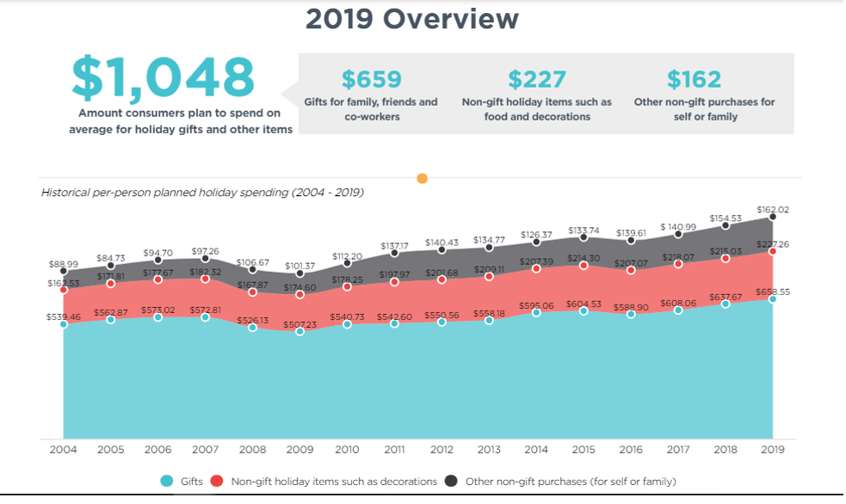Screen dimensions: 846x504
Task: Select the 2019 Gifts data point $658.55
Action: pyautogui.click(x=773, y=299)
